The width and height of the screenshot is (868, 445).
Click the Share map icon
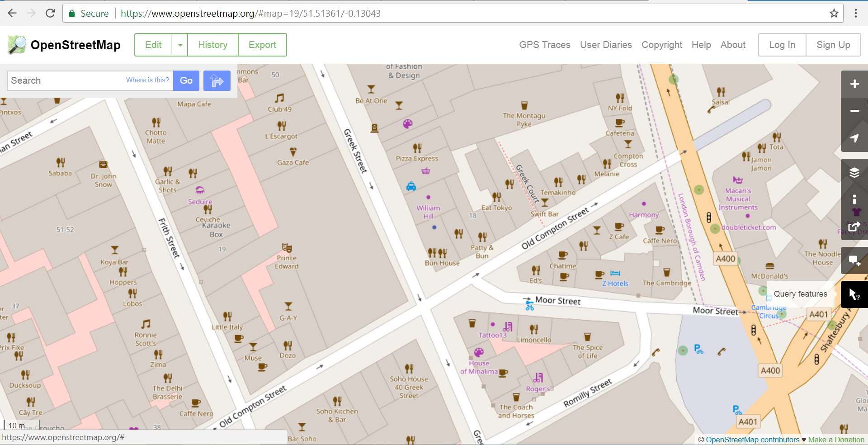[854, 227]
